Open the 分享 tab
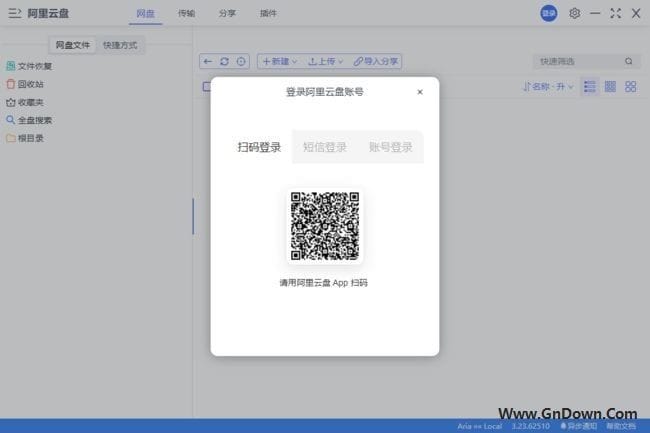 (227, 13)
